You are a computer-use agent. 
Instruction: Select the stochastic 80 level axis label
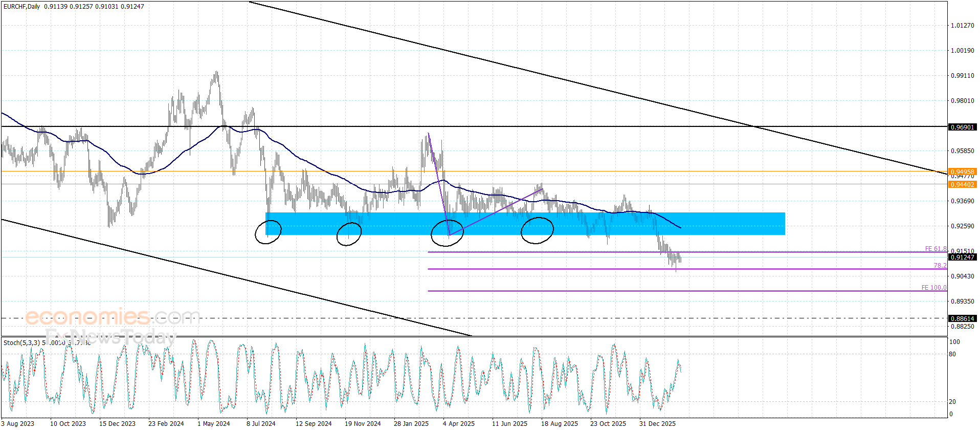[952, 354]
